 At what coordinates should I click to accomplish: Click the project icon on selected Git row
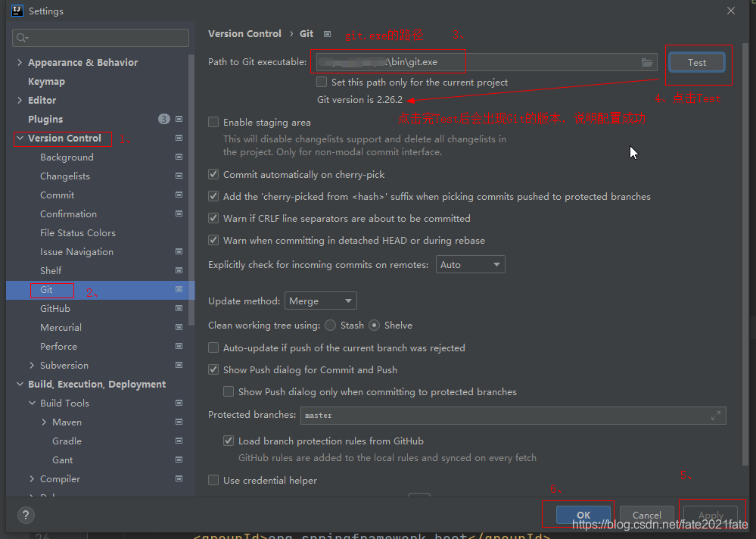[179, 289]
